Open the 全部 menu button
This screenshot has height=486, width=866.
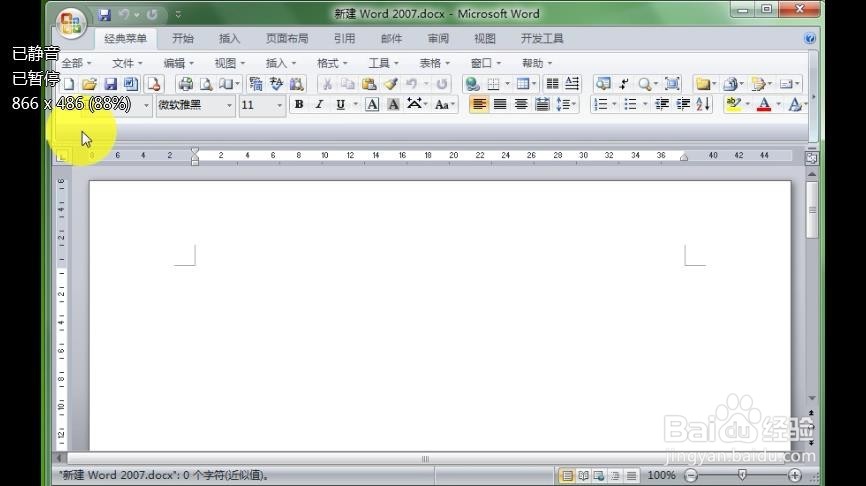tap(76, 64)
